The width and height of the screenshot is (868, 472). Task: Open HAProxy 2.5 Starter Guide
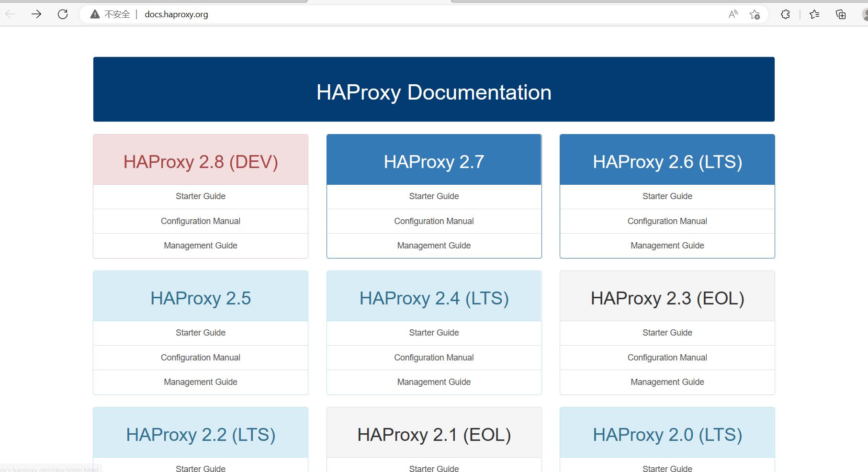tap(201, 333)
